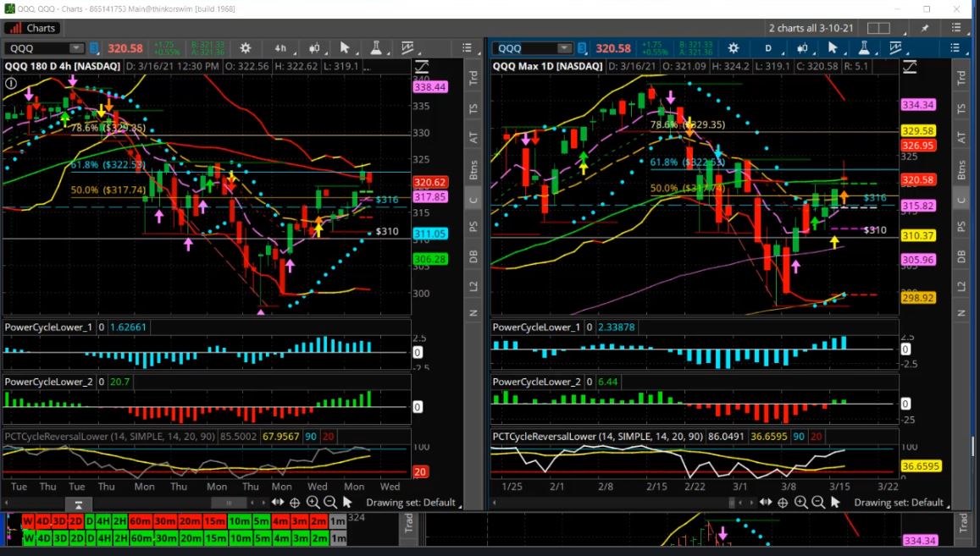Viewport: 980px width, 556px height.
Task: Expand right QQQ symbol dropdown arrow
Action: (564, 48)
